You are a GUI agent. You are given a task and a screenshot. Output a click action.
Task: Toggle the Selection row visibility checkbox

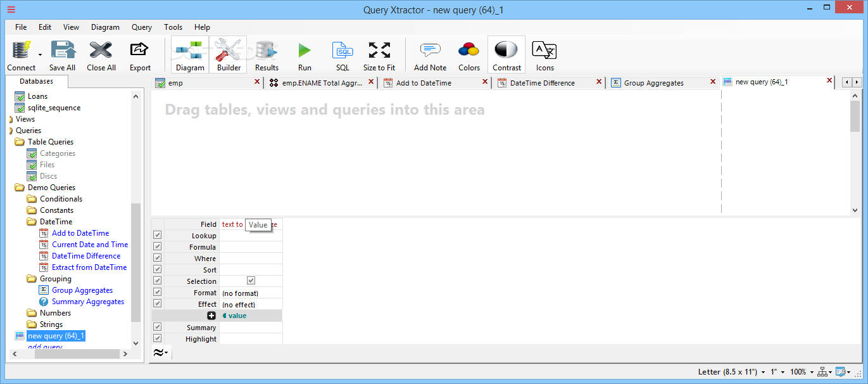pos(158,281)
